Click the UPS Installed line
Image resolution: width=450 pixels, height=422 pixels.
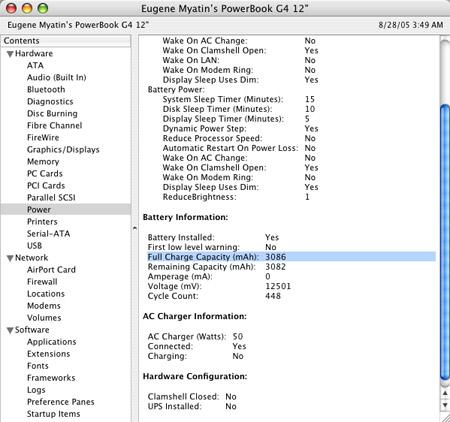click(x=192, y=406)
